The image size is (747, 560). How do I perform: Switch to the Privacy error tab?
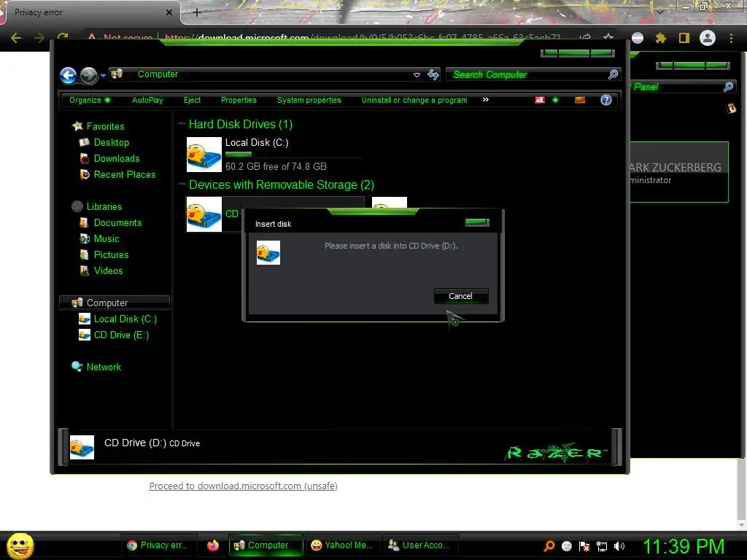tap(90, 12)
